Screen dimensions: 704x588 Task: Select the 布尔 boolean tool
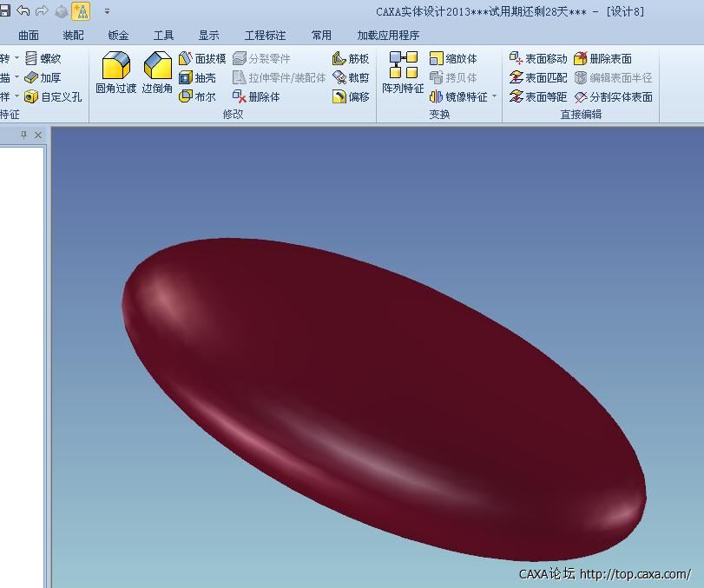point(197,96)
